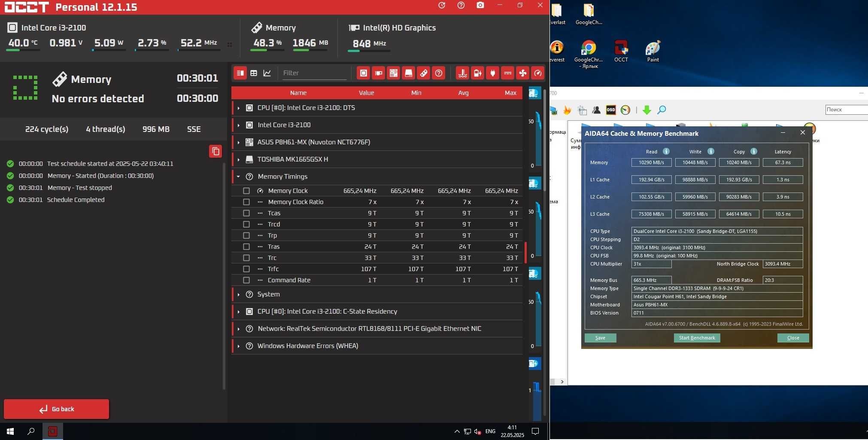Click the Go back button
The width and height of the screenshot is (868, 440).
pyautogui.click(x=56, y=409)
